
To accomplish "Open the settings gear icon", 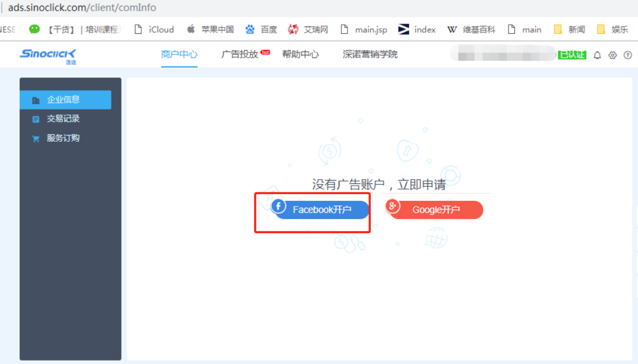I will (x=613, y=55).
